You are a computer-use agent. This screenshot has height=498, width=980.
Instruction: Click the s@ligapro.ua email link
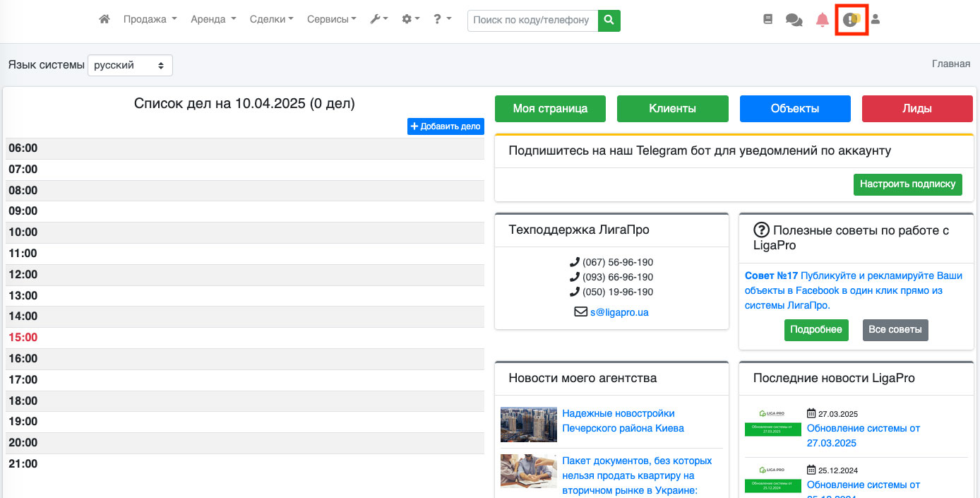point(619,312)
